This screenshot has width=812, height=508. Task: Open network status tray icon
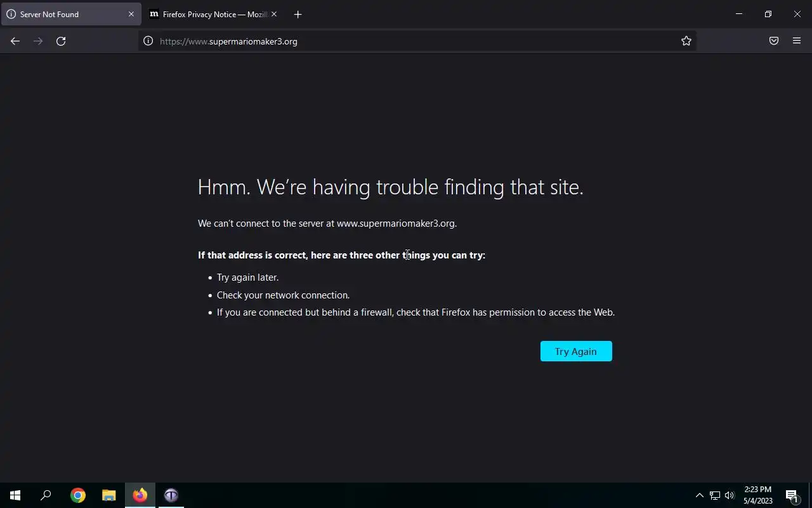coord(715,495)
